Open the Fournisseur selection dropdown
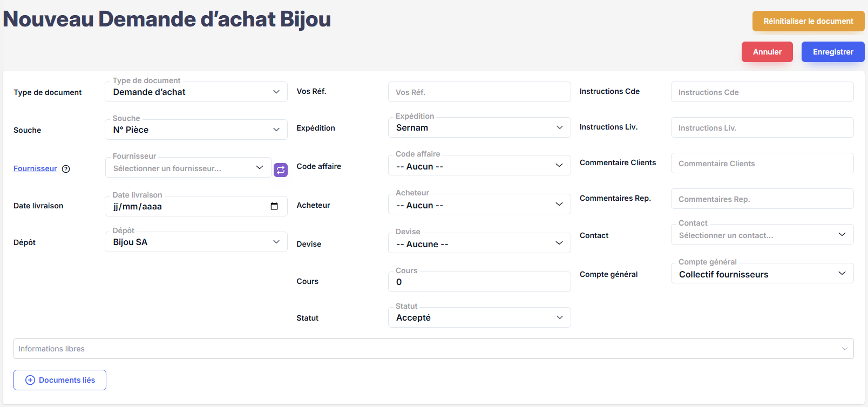The height and width of the screenshot is (407, 868). click(188, 168)
